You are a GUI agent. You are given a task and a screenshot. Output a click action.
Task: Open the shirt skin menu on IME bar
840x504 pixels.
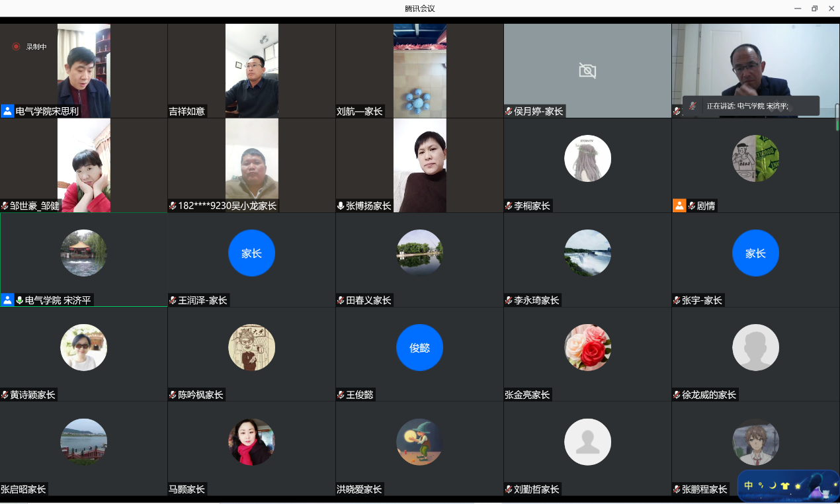tap(785, 485)
